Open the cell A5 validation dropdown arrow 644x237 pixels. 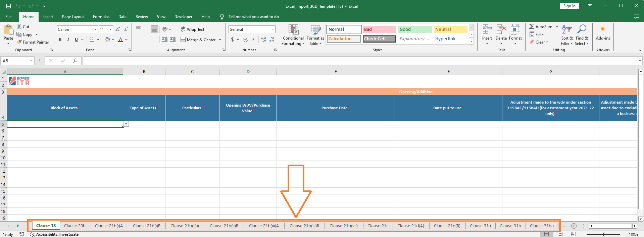(126, 124)
